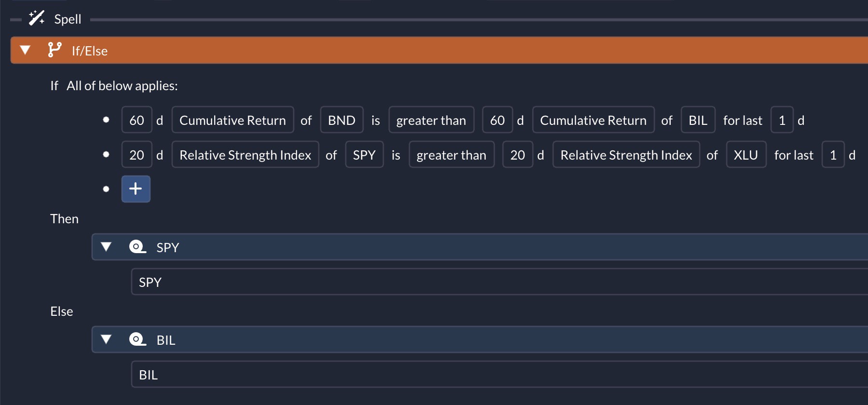Open Relative Strength Index dropdown for SPY
The height and width of the screenshot is (405, 868).
pyautogui.click(x=245, y=154)
